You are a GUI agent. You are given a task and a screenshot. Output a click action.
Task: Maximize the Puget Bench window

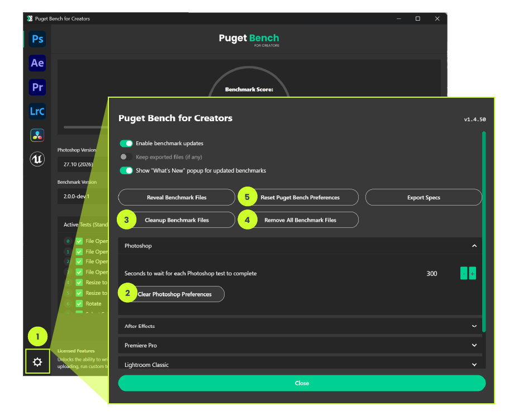(x=418, y=18)
